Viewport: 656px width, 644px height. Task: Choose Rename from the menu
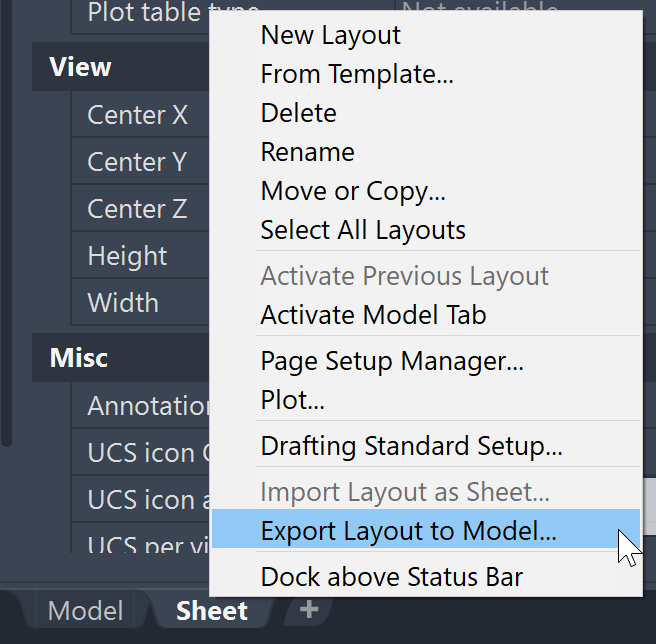click(307, 152)
